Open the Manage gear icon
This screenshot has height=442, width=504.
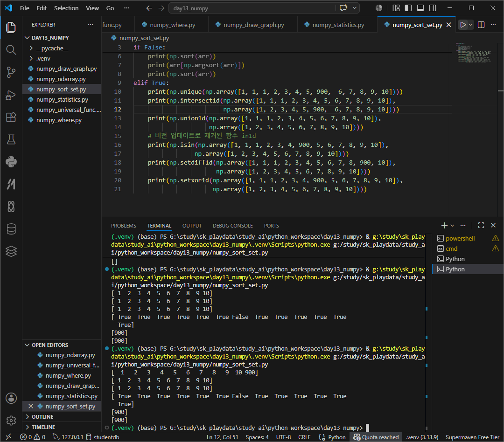click(x=11, y=420)
